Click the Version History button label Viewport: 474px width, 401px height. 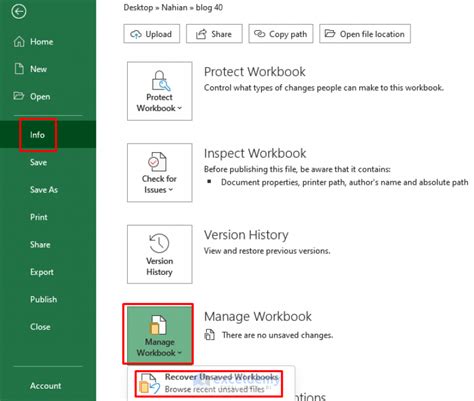tap(159, 266)
